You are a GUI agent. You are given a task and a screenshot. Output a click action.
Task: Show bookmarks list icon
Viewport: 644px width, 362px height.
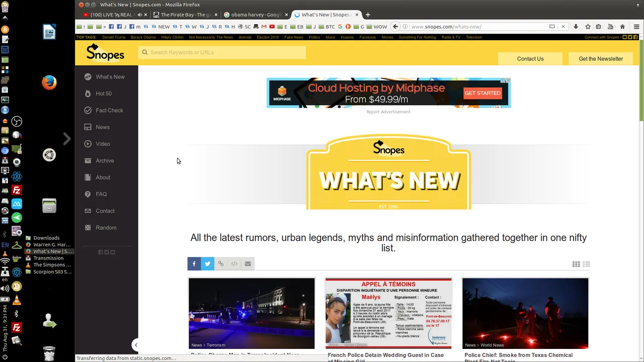click(598, 27)
